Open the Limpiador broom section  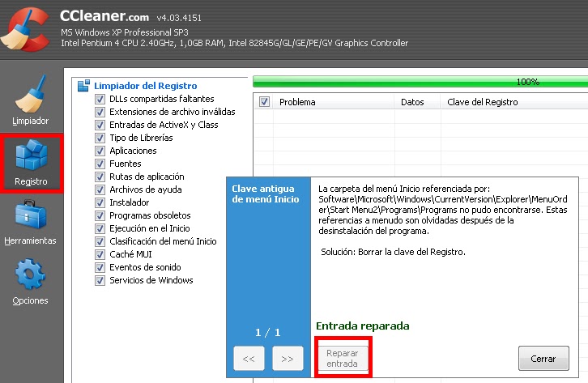click(x=31, y=100)
